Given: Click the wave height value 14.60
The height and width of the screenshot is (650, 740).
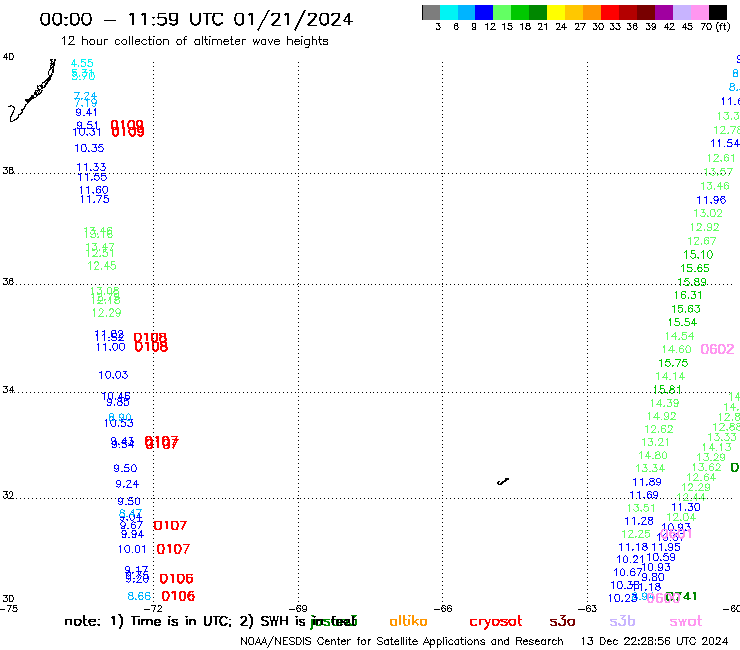Looking at the screenshot, I should (676, 349).
